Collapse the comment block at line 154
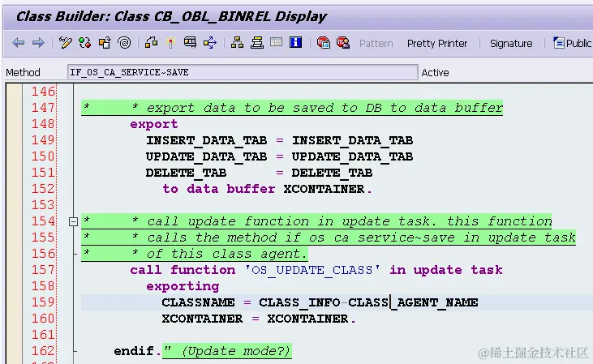Screen dimensions: 593x364 [x=74, y=221]
